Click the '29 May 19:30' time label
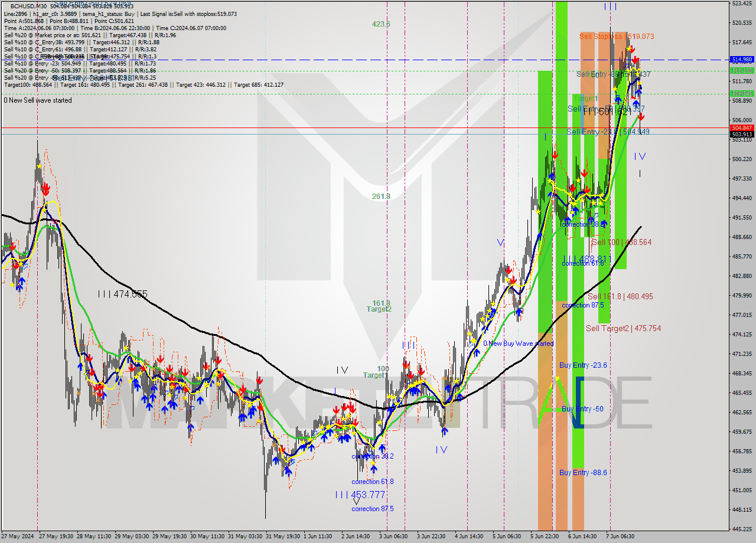This screenshot has width=756, height=543. 170,537
